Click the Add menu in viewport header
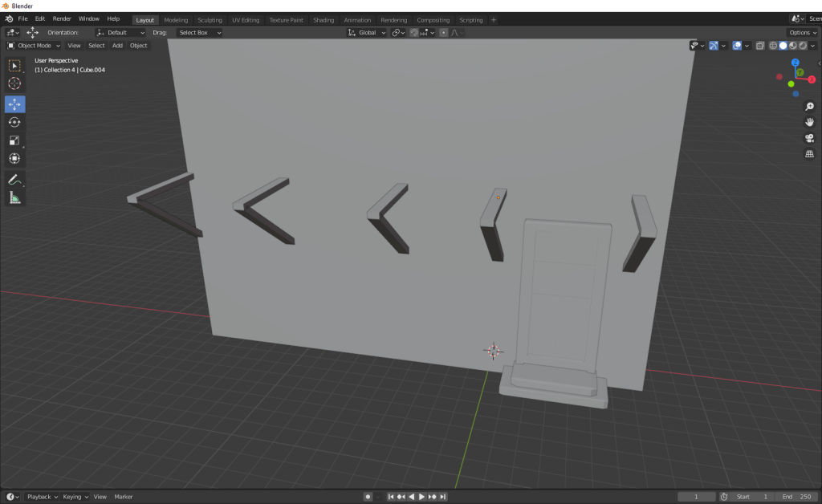This screenshot has width=822, height=504. 117,46
